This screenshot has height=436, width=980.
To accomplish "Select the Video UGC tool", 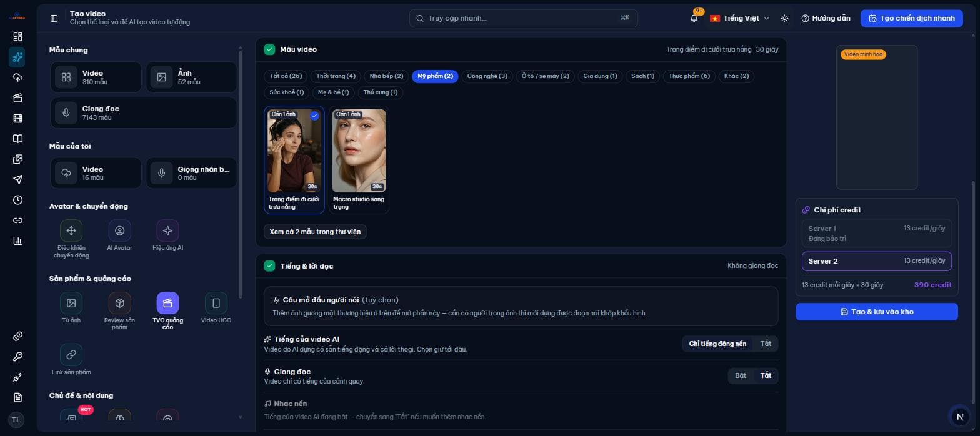I will [x=216, y=308].
